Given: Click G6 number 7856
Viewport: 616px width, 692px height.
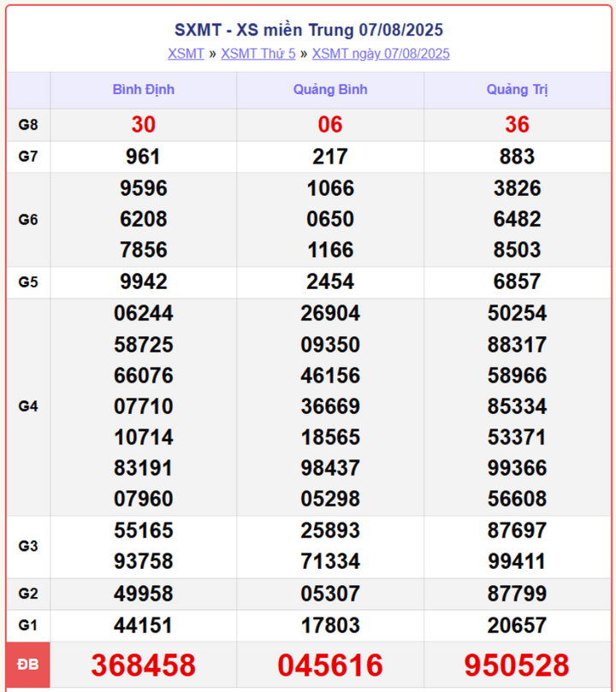Looking at the screenshot, I should (144, 250).
